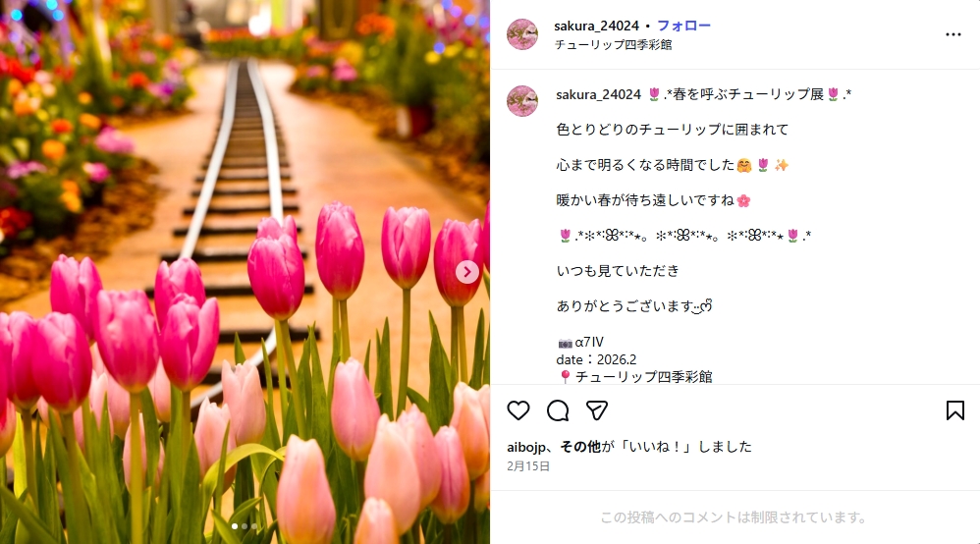Open sakura_24024 avatar beside the caption

click(521, 101)
